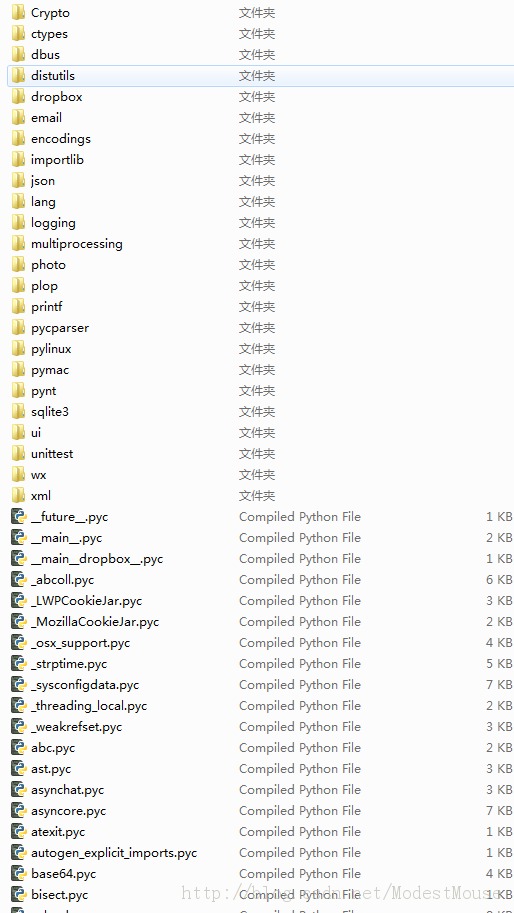Select the photo folder name
Image resolution: width=514 pixels, height=913 pixels.
point(48,265)
